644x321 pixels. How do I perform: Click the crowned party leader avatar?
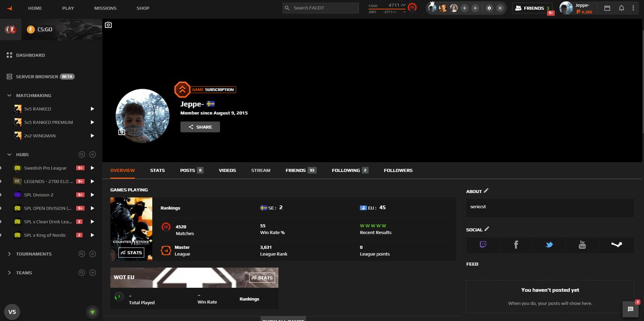[x=433, y=8]
